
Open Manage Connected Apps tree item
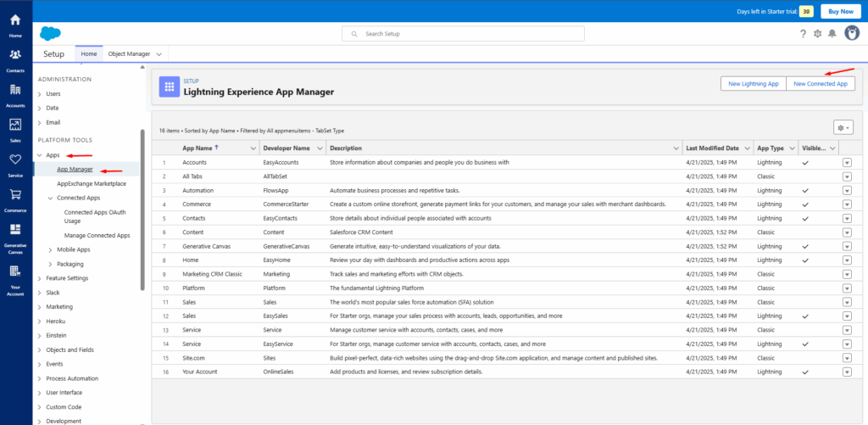click(97, 235)
